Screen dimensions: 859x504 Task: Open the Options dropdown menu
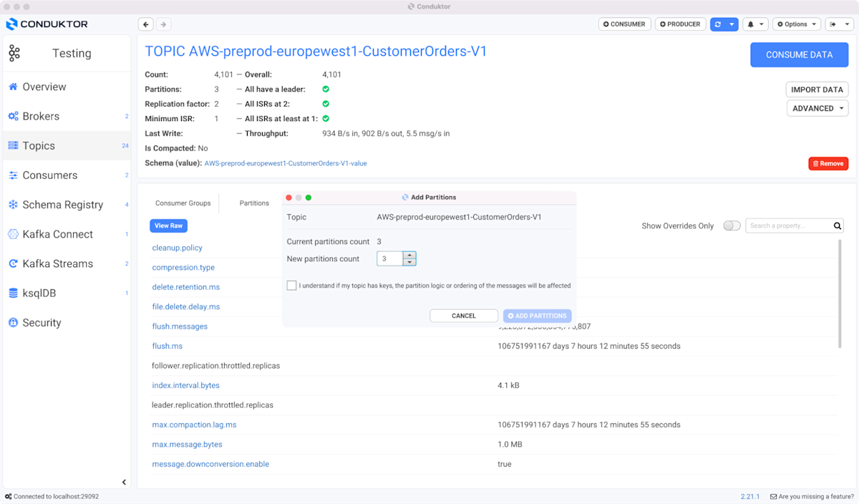coord(796,24)
